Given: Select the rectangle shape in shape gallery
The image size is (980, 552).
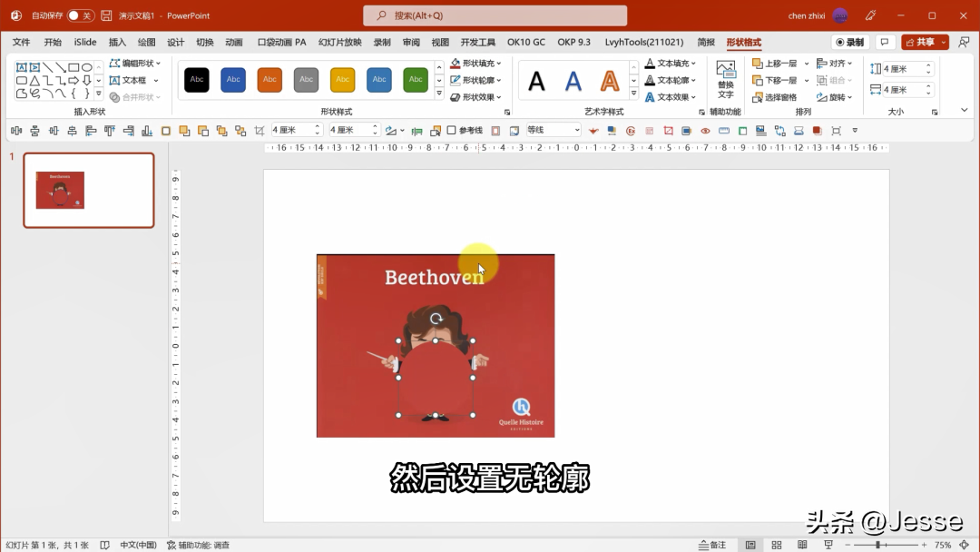Looking at the screenshot, I should (73, 67).
